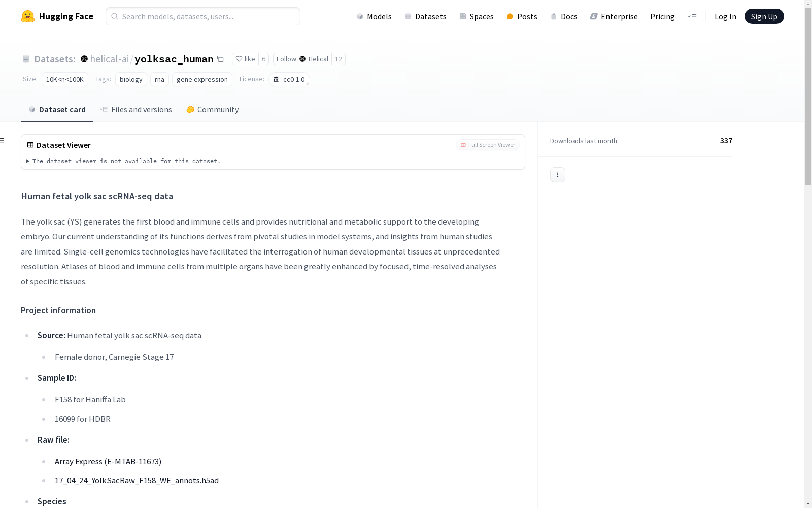
Task: Open the Models page
Action: click(374, 16)
